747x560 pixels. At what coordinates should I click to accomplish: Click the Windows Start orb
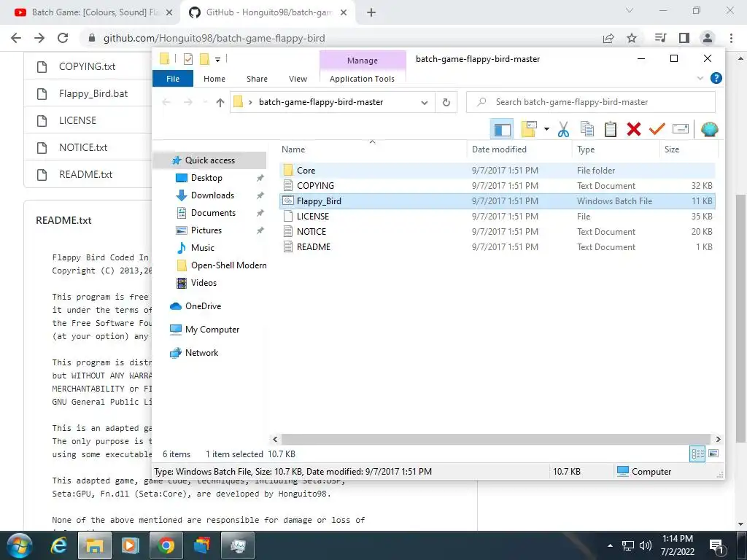click(19, 545)
